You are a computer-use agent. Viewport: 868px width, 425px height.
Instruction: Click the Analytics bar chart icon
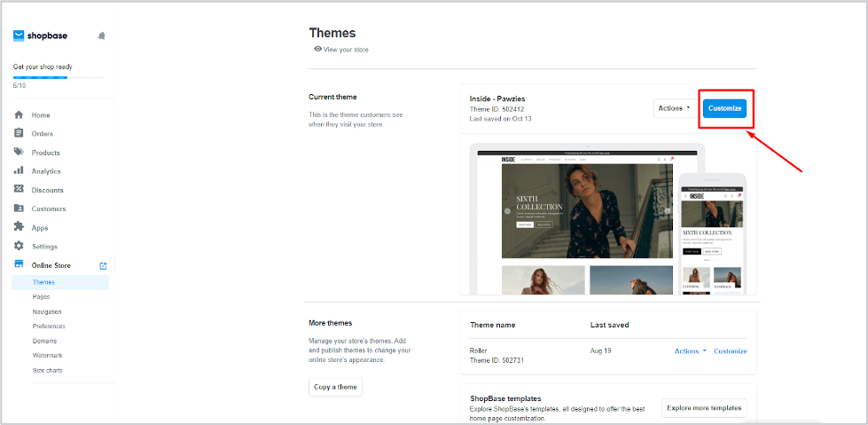[x=19, y=170]
